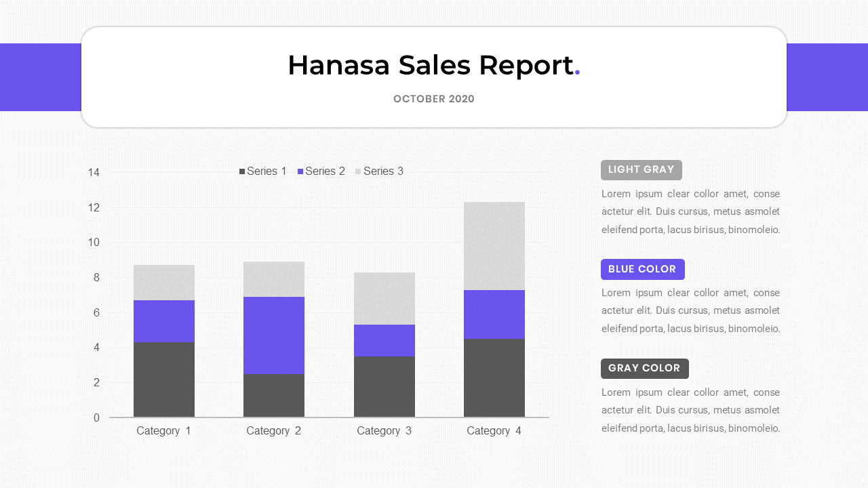868x488 pixels.
Task: Click the Series 1 dark gray legend swatch
Action: click(x=242, y=171)
